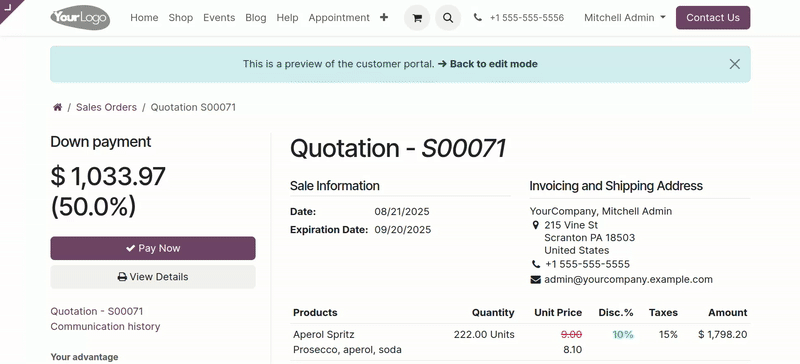Click the View Details button
Viewport: 800px width, 364px height.
tap(153, 277)
